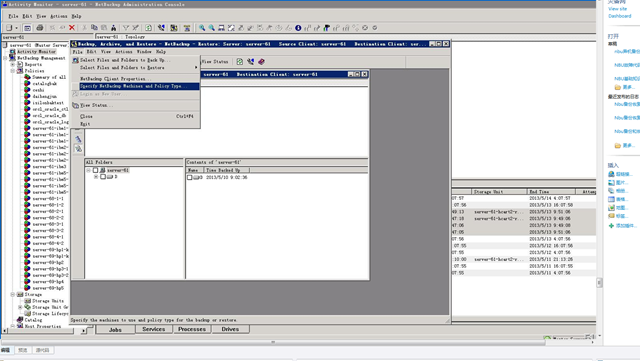Viewport: 640px width, 361px height.
Task: Click job row ending 2013/5/11 21:13:26
Action: 524,259
